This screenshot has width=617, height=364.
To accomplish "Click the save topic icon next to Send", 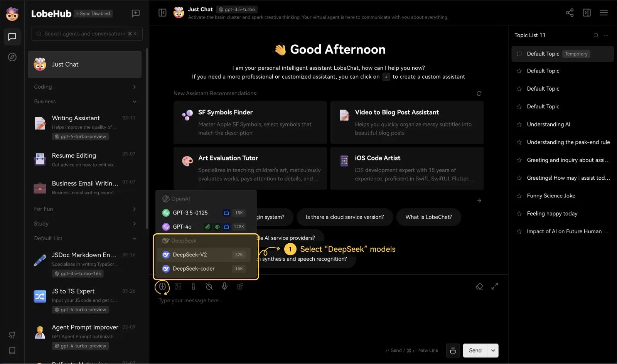I will click(453, 351).
